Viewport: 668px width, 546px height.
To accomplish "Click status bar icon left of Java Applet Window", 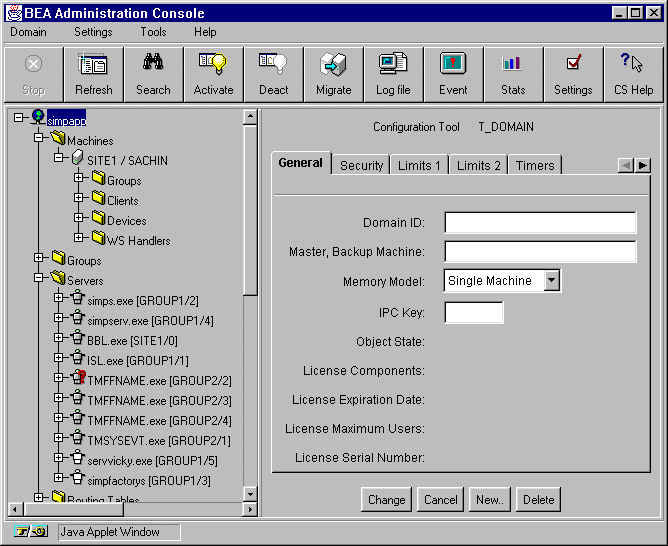I will [31, 531].
